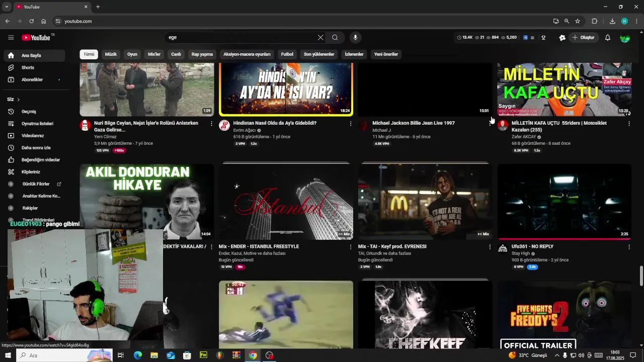The height and width of the screenshot is (362, 644).
Task: Open the account avatar menu
Action: pos(625,38)
